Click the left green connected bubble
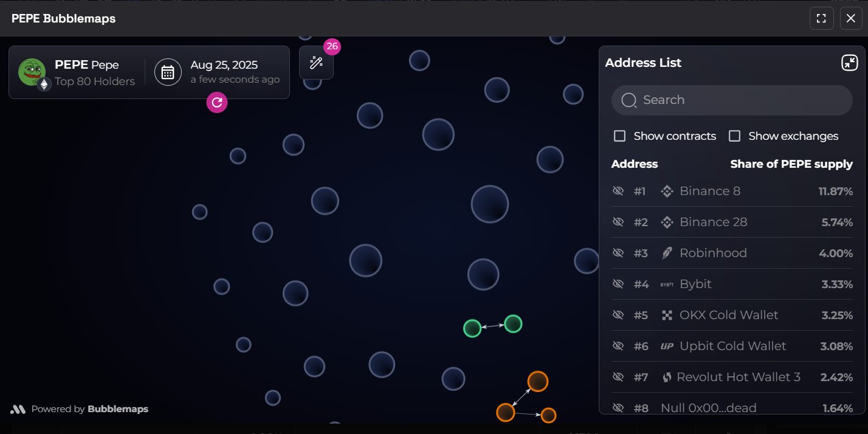Screen dimensions: 868x434 (472, 328)
